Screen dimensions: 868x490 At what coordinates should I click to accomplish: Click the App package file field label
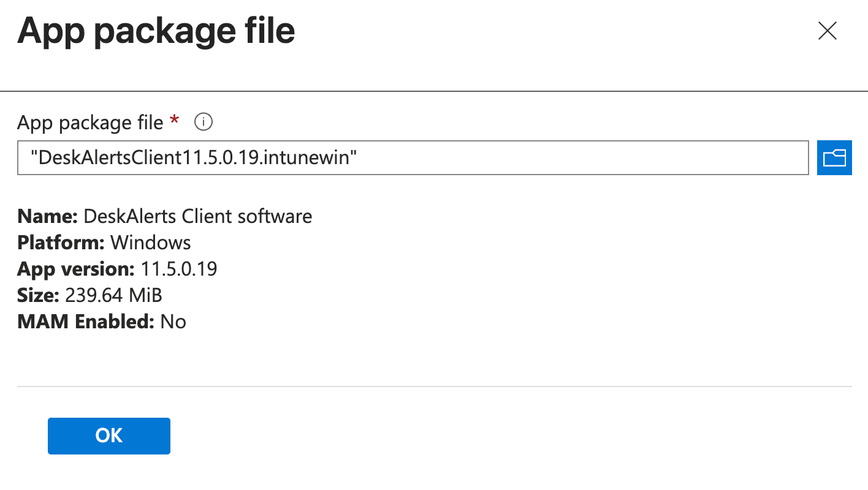(89, 122)
